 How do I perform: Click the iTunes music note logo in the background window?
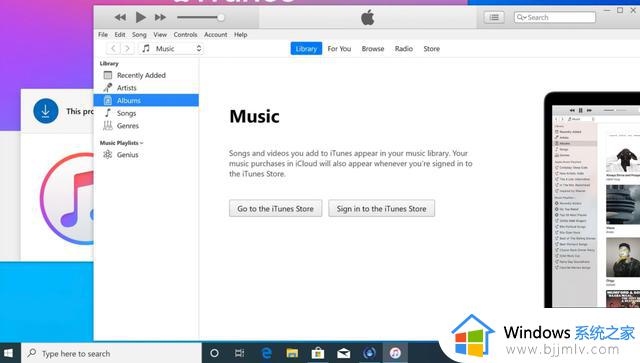click(x=67, y=199)
